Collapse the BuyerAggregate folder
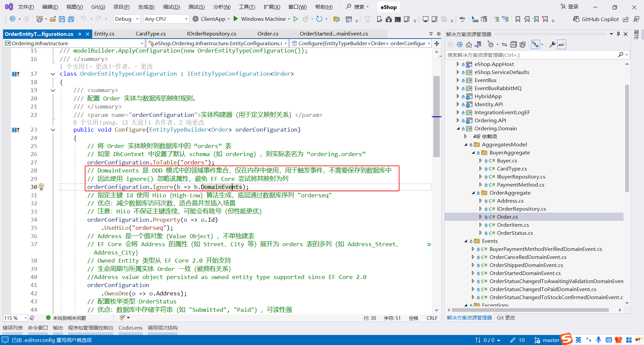Screen dimensions: 644x345 (473, 153)
